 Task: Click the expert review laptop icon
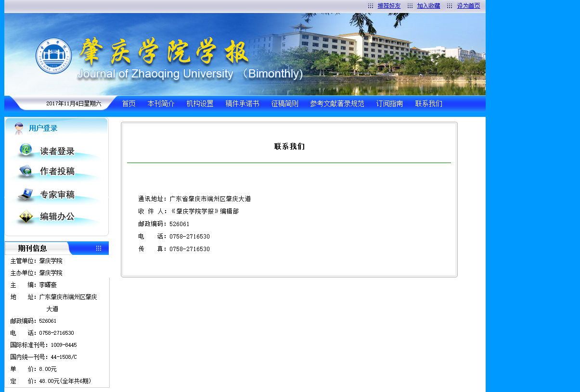(26, 194)
